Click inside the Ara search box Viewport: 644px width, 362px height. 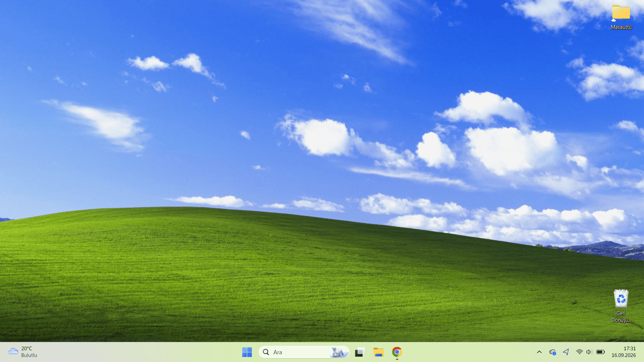click(x=304, y=352)
